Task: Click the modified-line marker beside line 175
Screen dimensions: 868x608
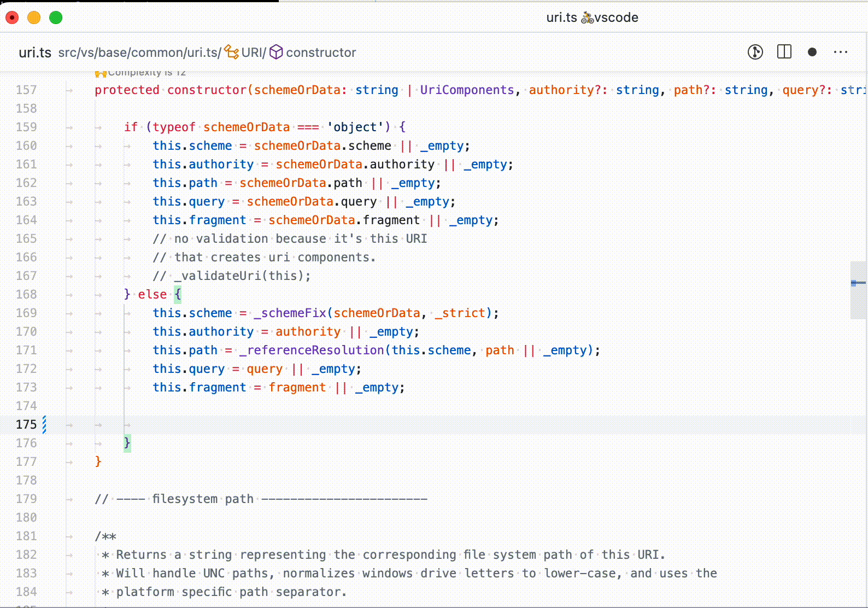Action: (44, 424)
